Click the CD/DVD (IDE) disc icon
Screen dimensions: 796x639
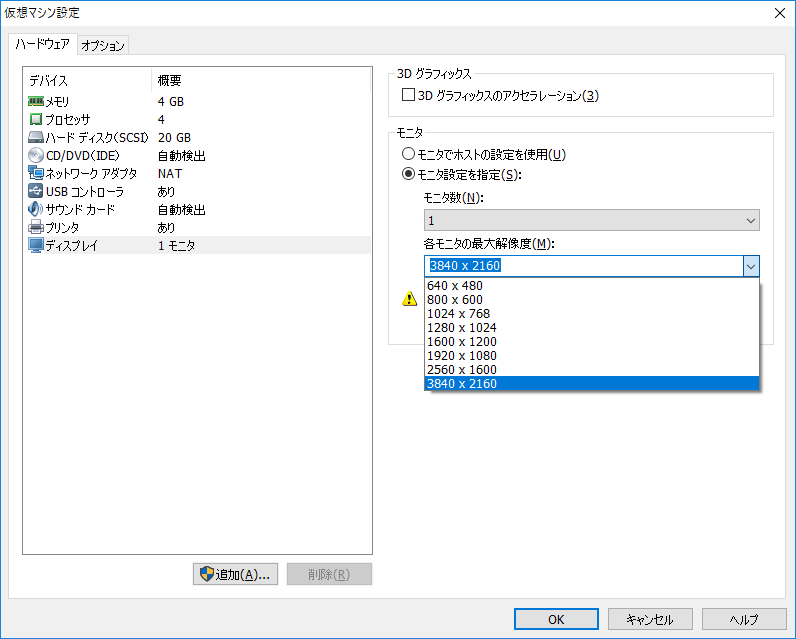pos(36,155)
